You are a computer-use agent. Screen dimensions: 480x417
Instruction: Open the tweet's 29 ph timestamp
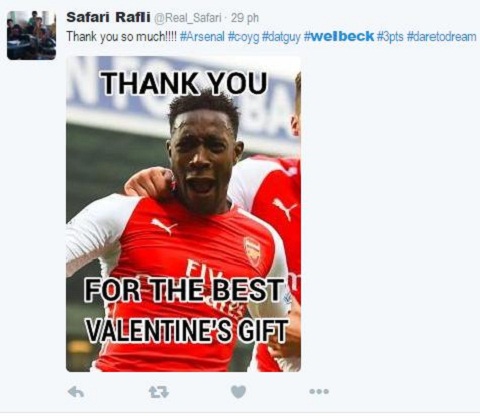pyautogui.click(x=245, y=18)
